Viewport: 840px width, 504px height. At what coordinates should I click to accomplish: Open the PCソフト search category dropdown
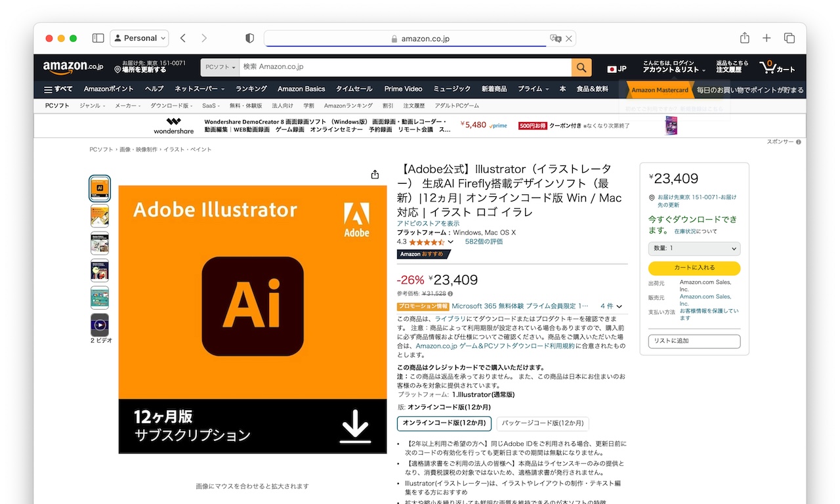pyautogui.click(x=220, y=67)
